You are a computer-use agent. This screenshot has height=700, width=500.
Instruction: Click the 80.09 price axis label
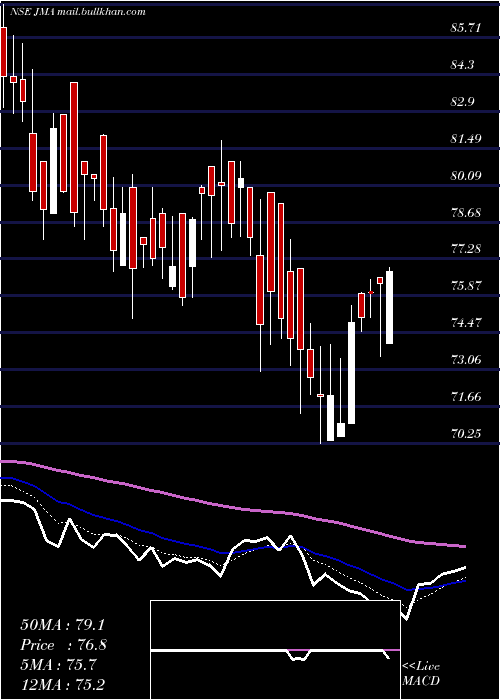point(466,176)
